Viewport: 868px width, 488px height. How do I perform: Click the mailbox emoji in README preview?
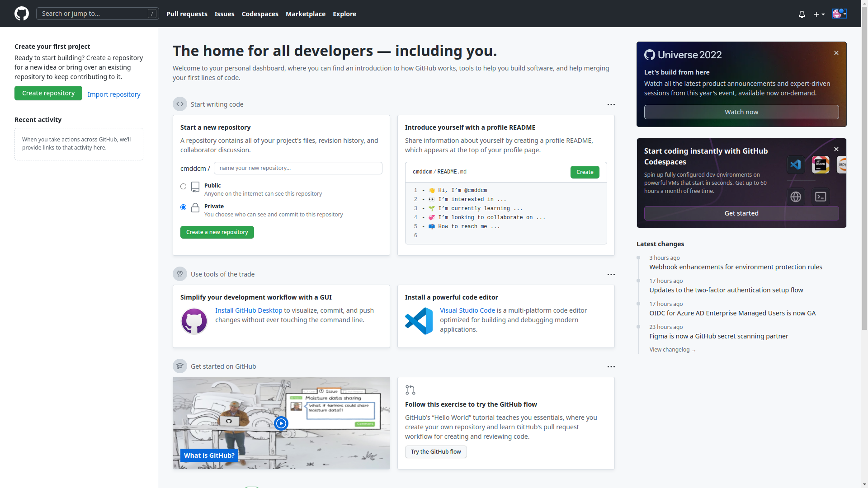(432, 227)
